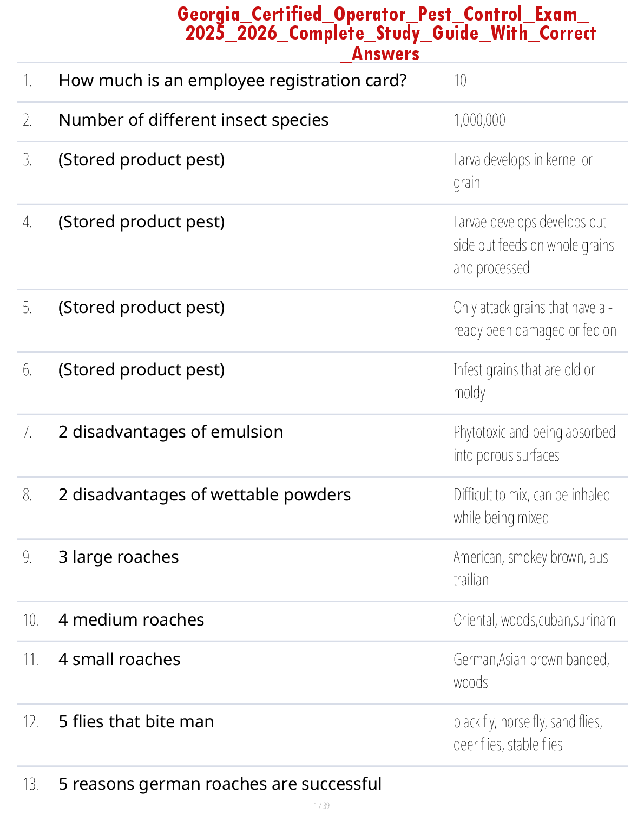Select the '1,000,000' answer text
This screenshot has width=644, height=834.
pyautogui.click(x=479, y=120)
